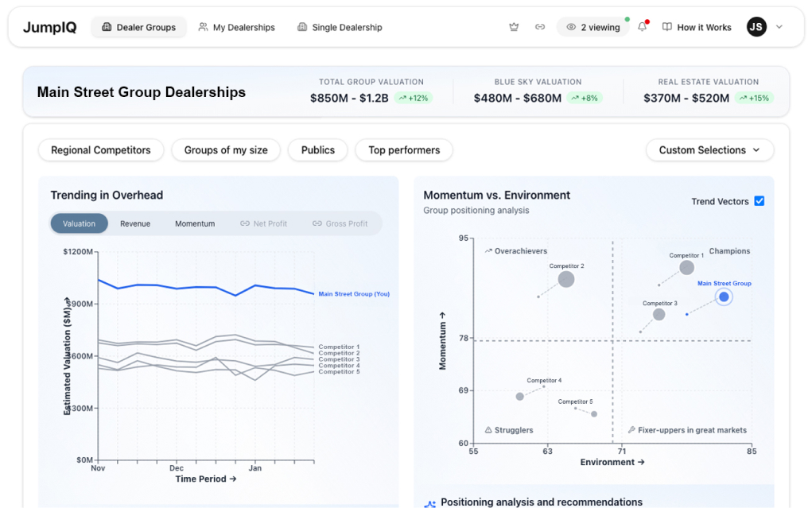Open the Custom Selections dropdown
The width and height of the screenshot is (812, 508).
pos(709,150)
